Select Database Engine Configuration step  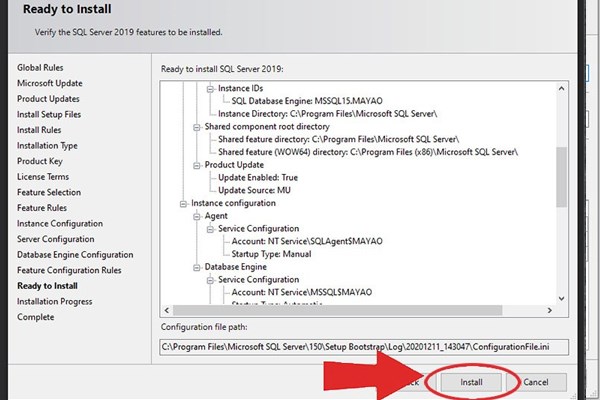[75, 255]
